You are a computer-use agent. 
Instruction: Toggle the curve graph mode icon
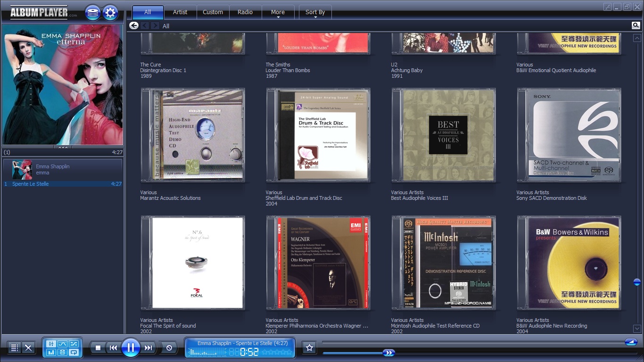click(62, 344)
